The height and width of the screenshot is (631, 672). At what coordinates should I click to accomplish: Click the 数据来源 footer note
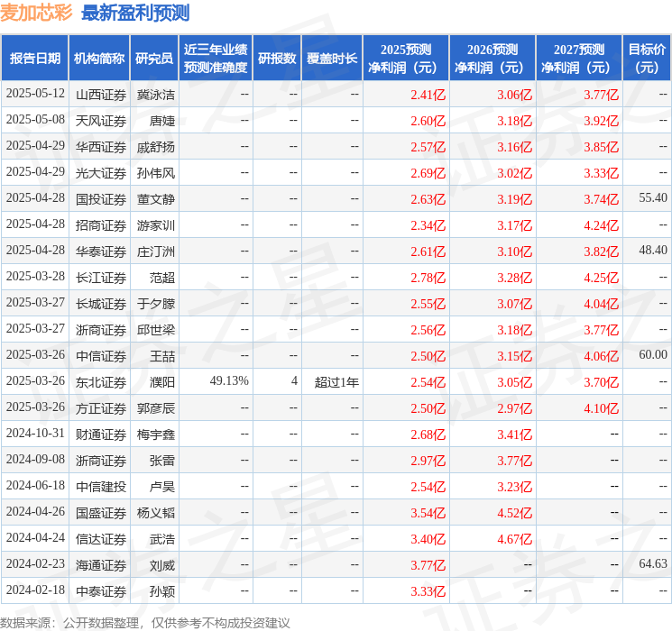coord(145,623)
